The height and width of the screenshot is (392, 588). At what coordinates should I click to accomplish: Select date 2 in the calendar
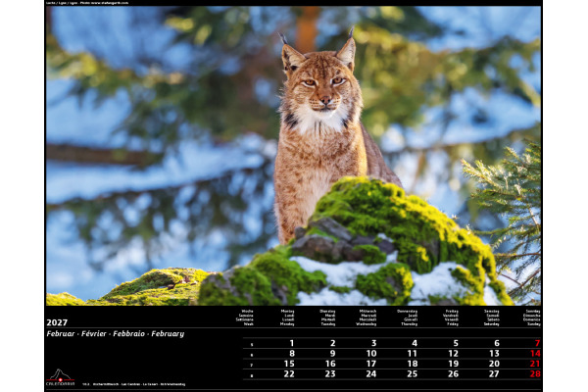click(332, 343)
